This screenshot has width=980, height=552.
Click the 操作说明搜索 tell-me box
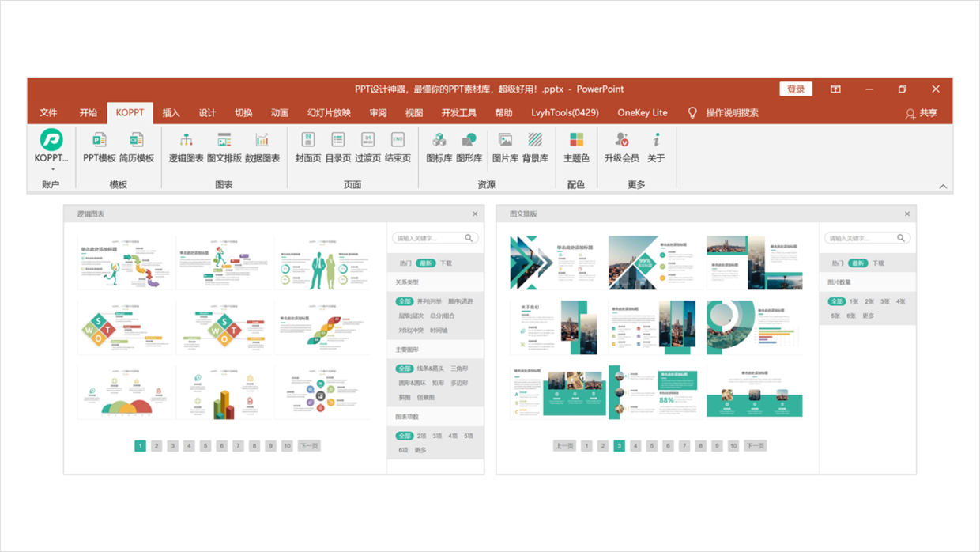click(732, 113)
